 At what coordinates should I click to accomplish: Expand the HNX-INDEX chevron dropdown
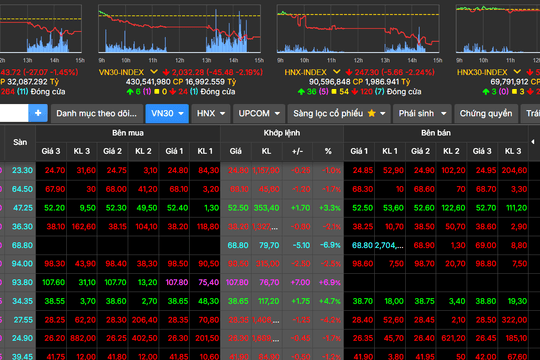point(336,72)
